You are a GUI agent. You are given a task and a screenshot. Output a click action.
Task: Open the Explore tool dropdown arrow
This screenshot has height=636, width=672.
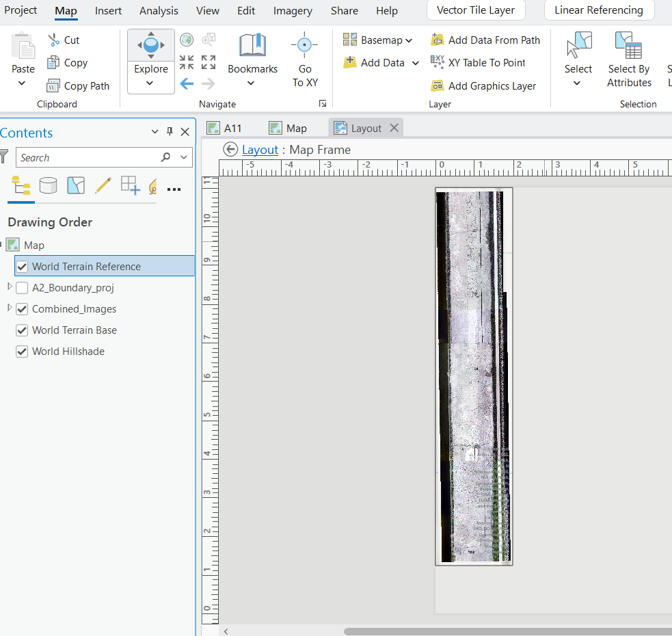click(x=150, y=83)
